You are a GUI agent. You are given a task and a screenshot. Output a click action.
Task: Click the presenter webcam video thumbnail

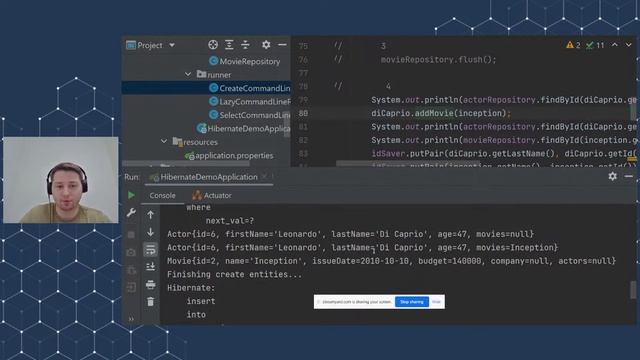click(60, 180)
